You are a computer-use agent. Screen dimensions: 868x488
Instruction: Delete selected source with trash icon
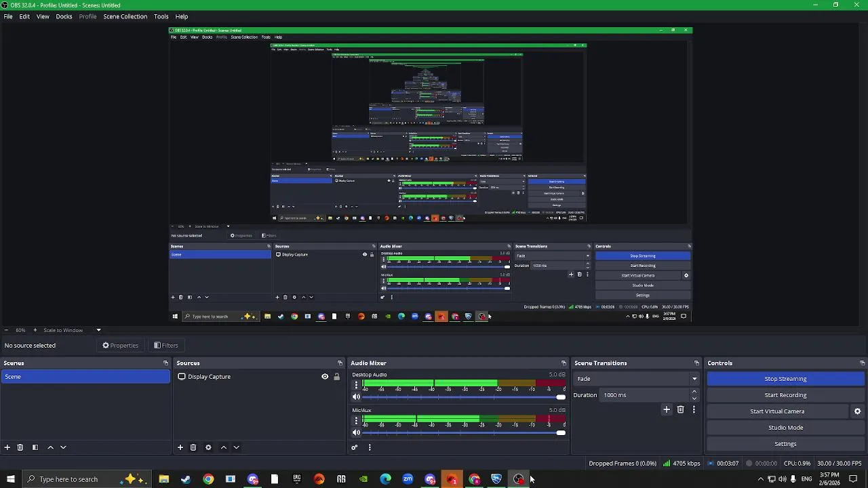(x=193, y=447)
